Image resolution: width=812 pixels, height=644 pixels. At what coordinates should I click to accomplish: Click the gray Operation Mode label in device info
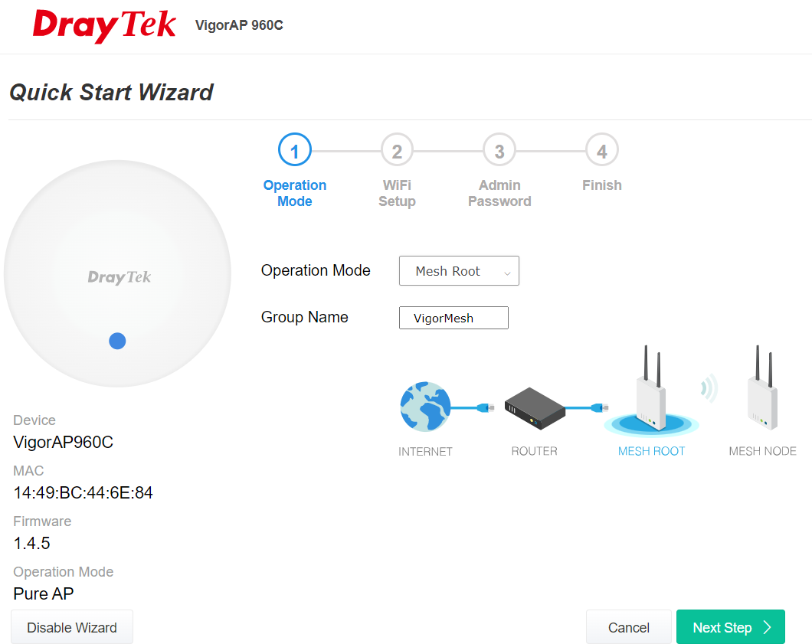point(63,571)
